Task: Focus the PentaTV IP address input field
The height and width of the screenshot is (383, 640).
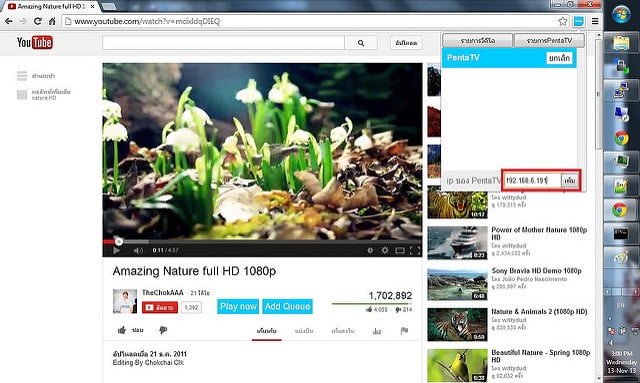Action: point(532,180)
